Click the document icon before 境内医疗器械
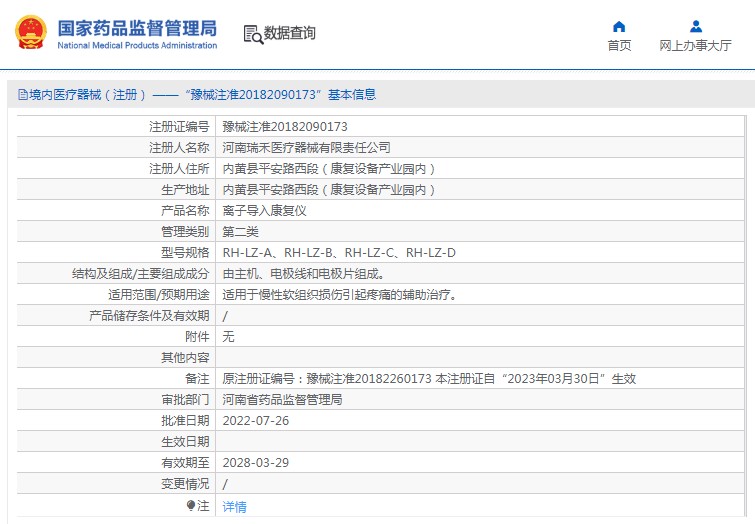 (x=23, y=94)
